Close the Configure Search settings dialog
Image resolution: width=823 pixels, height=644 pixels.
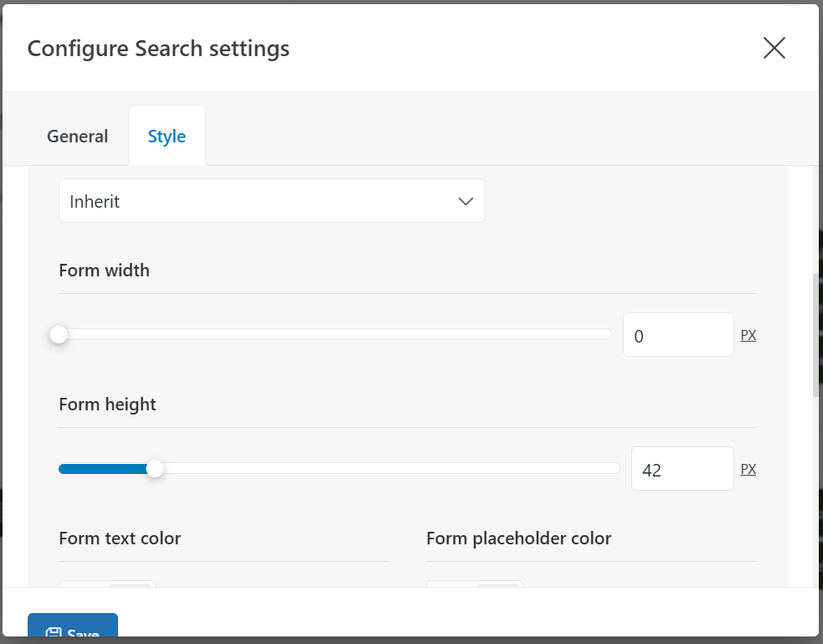point(774,49)
